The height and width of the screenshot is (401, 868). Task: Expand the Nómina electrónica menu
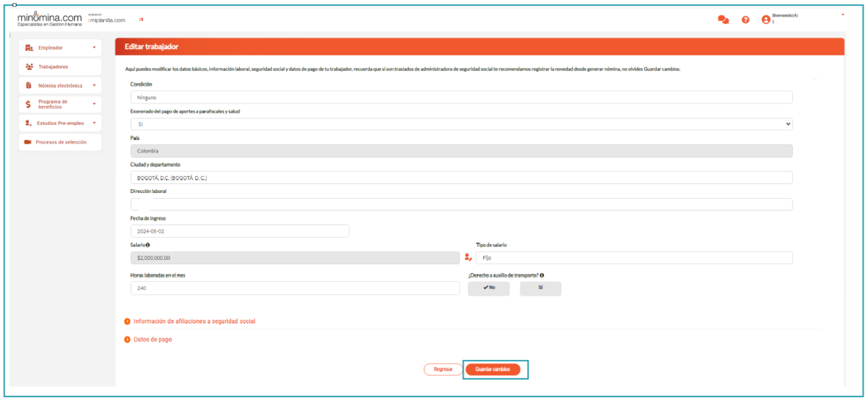[x=60, y=86]
